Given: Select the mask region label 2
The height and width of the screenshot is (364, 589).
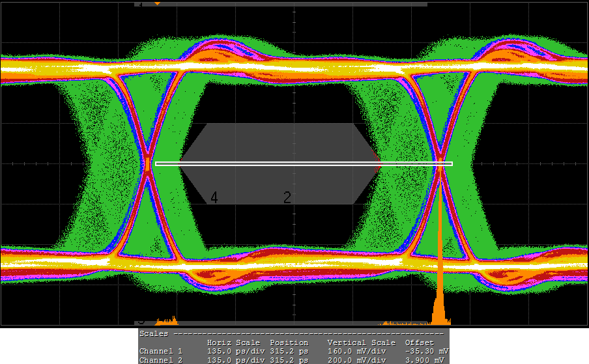Looking at the screenshot, I should pyautogui.click(x=287, y=198).
